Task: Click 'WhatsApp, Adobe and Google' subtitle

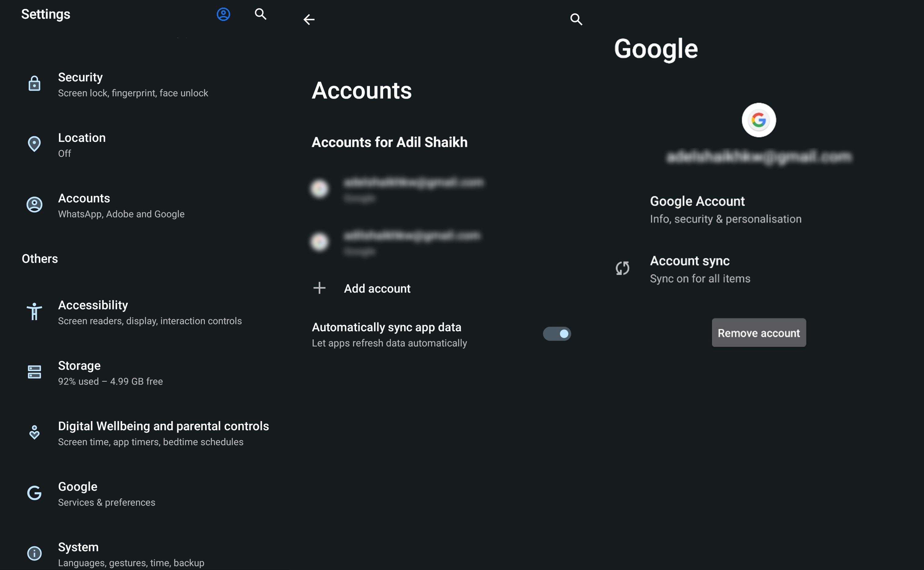Action: pyautogui.click(x=121, y=214)
